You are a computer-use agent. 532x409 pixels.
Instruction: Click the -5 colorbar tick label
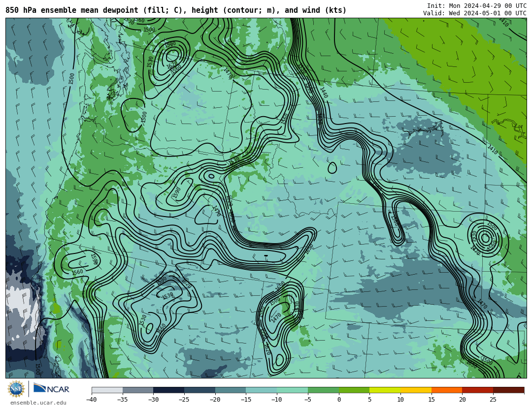coord(308,400)
